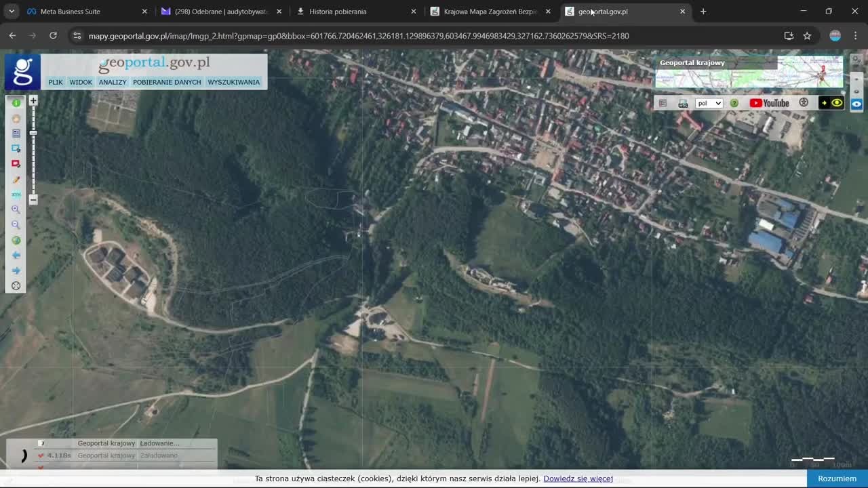Viewport: 868px width, 488px height.
Task: Open the Chrome tab search chevron
Action: tap(12, 12)
